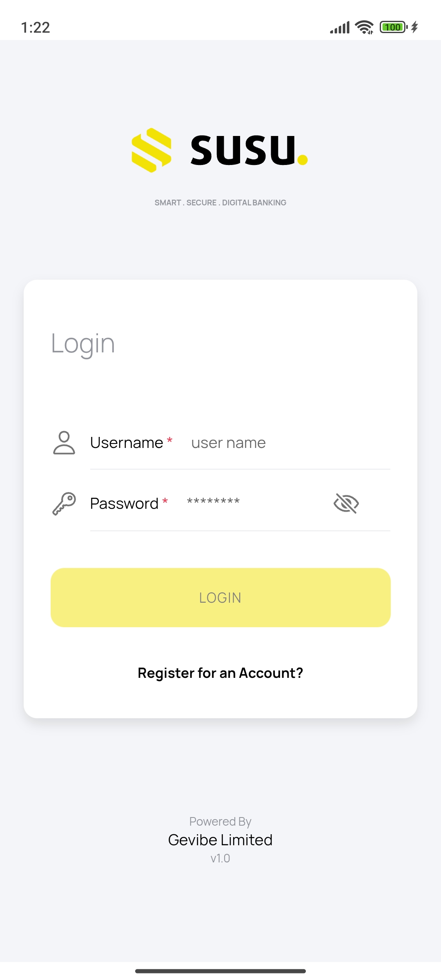Tap the charging bolt icon
Viewport: 441px width, 980px height.
click(414, 27)
